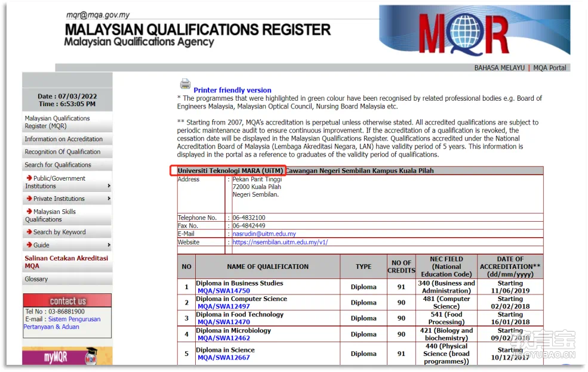Open Sistem Pengurusan Pertanyaan & Aduan link
Viewport: 588px width, 372px height.
click(62, 323)
